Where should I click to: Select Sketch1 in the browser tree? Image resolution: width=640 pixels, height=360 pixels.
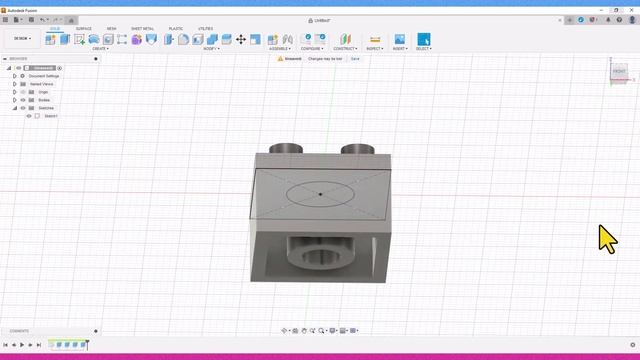(x=51, y=116)
